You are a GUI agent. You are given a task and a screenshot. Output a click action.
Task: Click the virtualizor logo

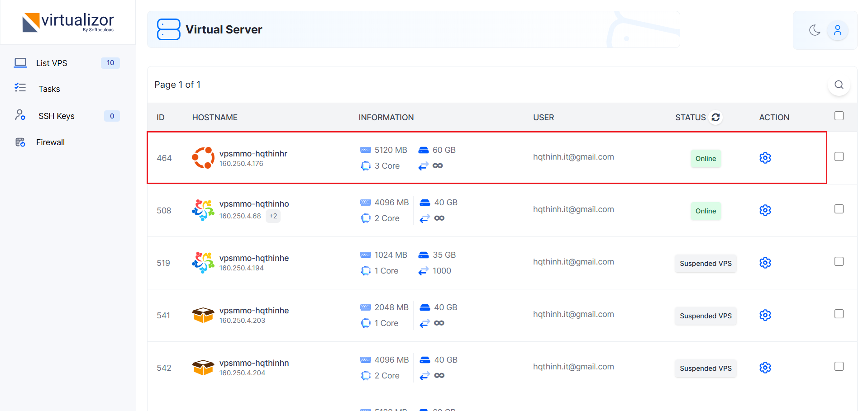click(x=68, y=22)
